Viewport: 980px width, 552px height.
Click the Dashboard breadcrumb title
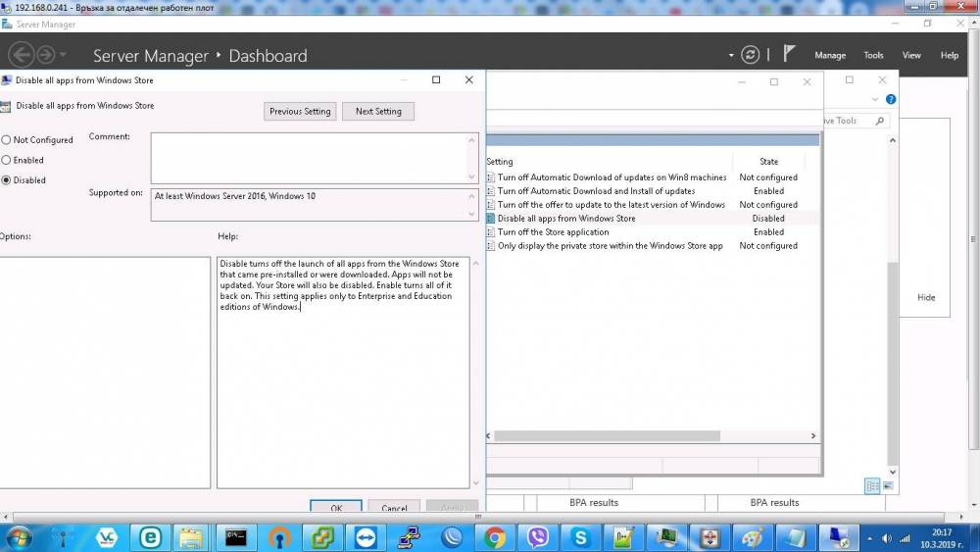269,56
